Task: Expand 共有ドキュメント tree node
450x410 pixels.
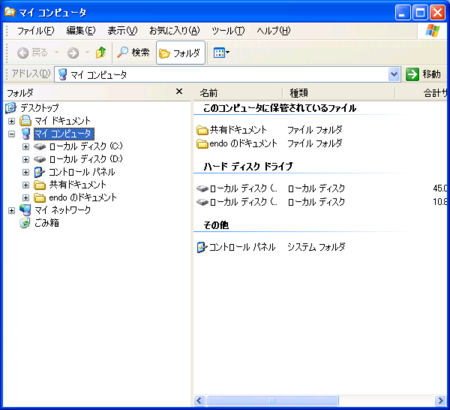Action: pyautogui.click(x=26, y=185)
